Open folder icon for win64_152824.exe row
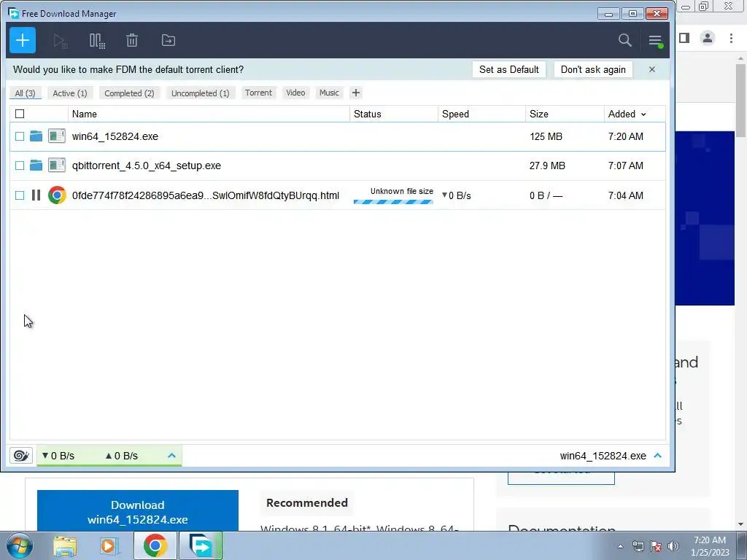This screenshot has width=747, height=560. tap(36, 136)
